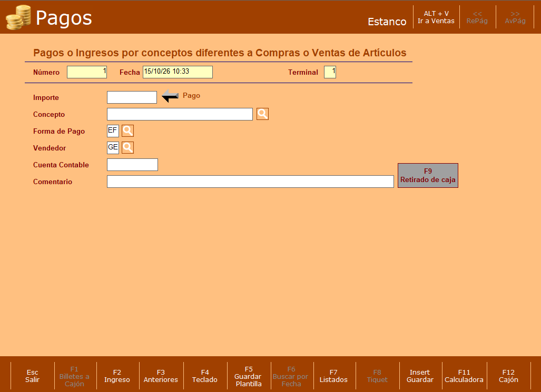Click F1 Billetes a Cajón

(74, 376)
